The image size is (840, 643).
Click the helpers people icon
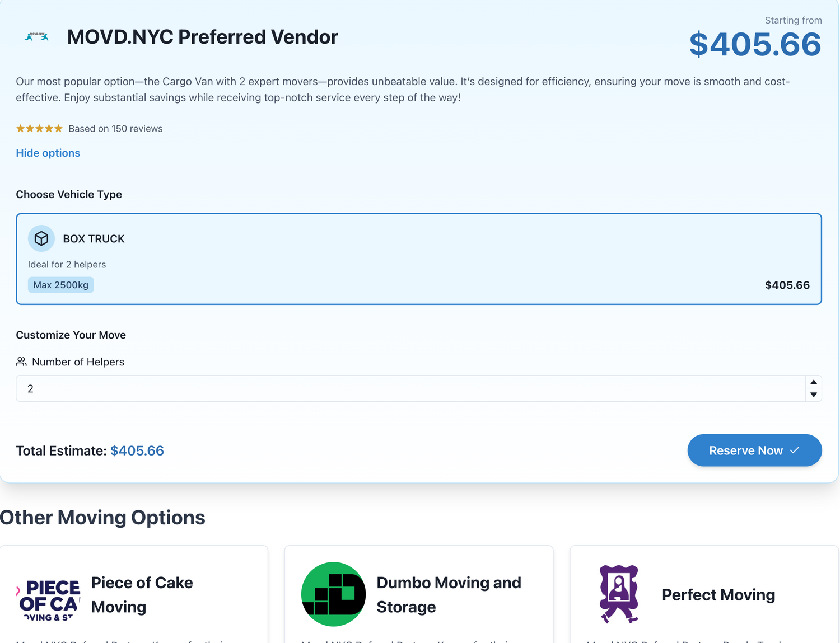pyautogui.click(x=21, y=362)
